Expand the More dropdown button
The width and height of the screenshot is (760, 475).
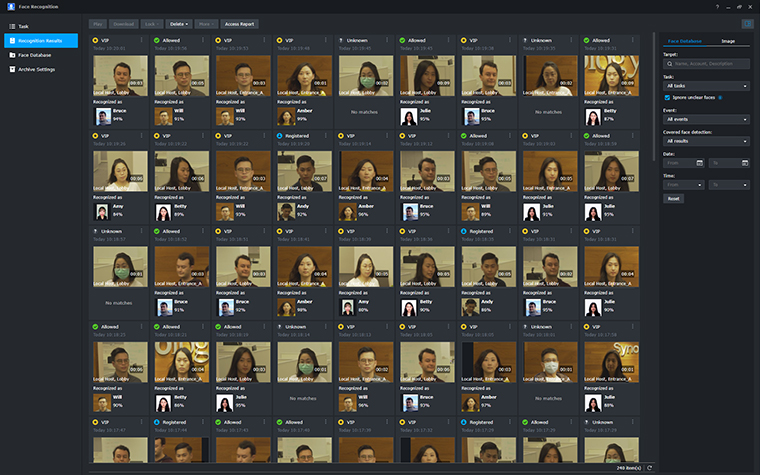point(206,24)
